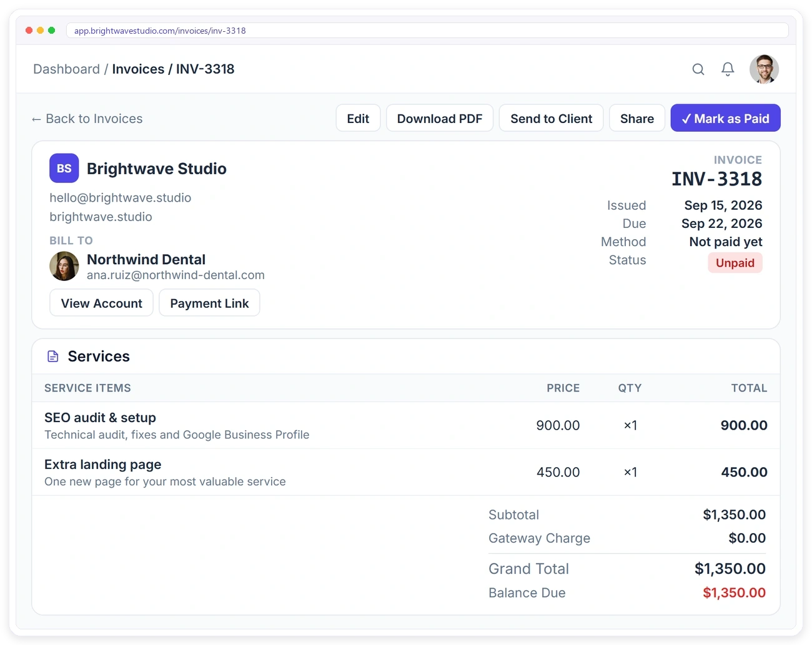Download the invoice PDF
This screenshot has height=645, width=812.
pos(440,119)
